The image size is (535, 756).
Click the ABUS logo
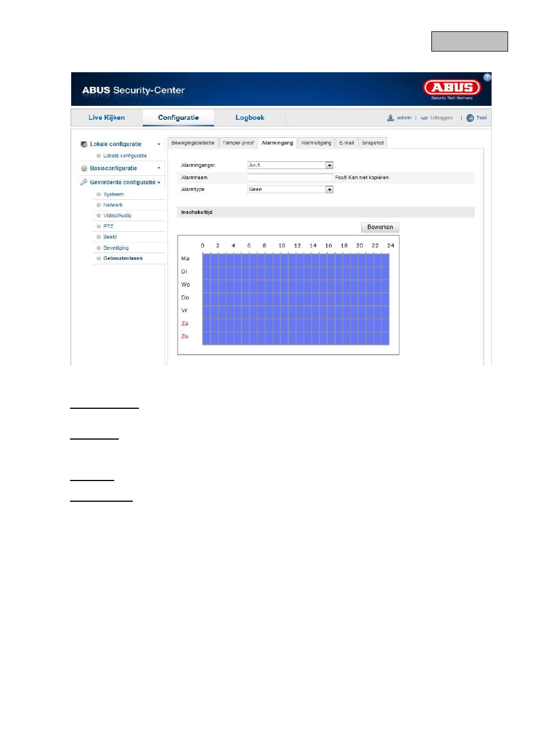pyautogui.click(x=452, y=89)
